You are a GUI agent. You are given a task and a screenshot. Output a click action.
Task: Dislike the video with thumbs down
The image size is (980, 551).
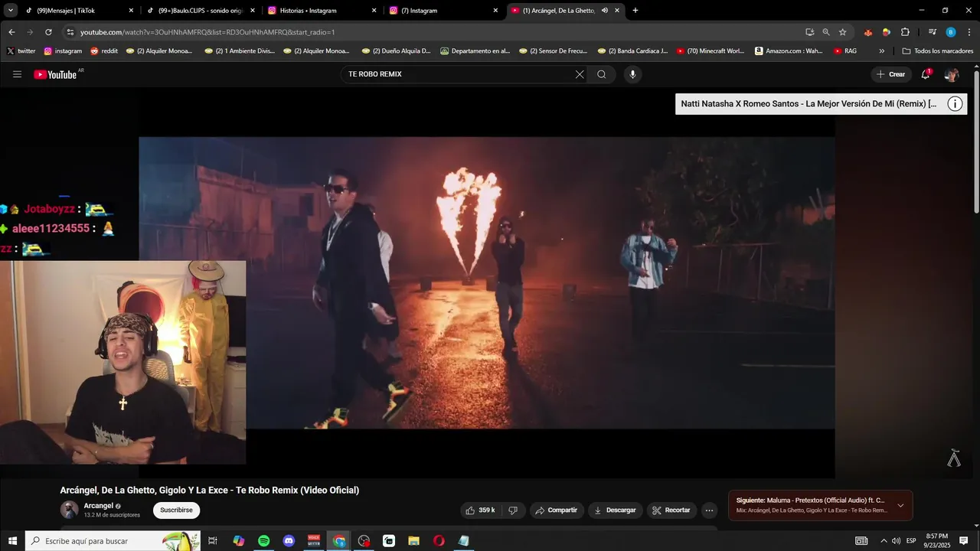pyautogui.click(x=514, y=510)
